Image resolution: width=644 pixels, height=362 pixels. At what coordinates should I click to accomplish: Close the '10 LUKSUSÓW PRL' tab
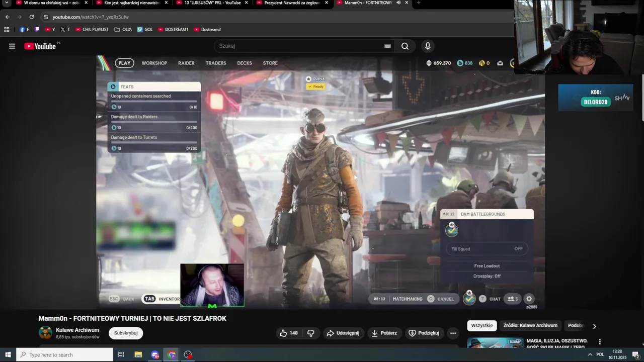(x=246, y=3)
